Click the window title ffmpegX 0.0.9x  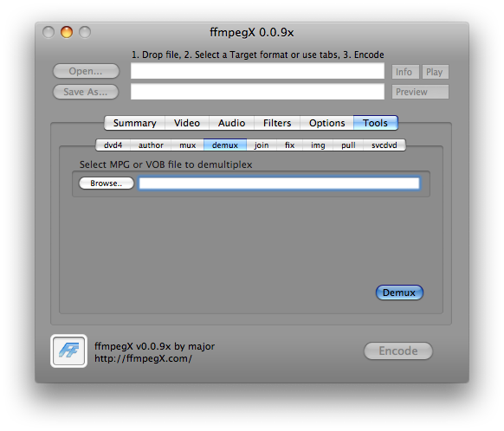(x=252, y=32)
